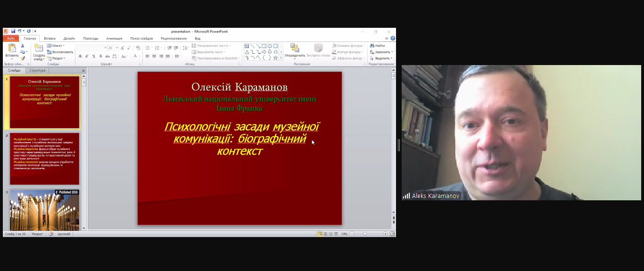Choose the isosceles triangle shape
Screen dimensions: 644x271
click(x=247, y=52)
